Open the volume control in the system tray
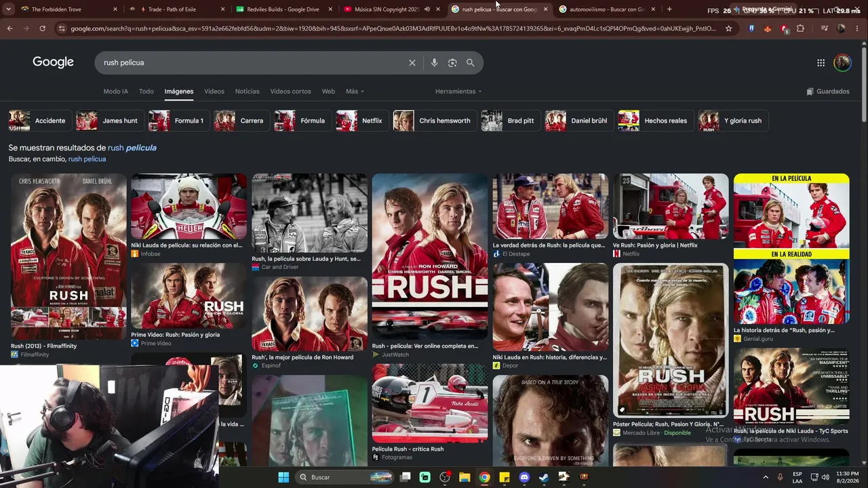 [x=827, y=477]
